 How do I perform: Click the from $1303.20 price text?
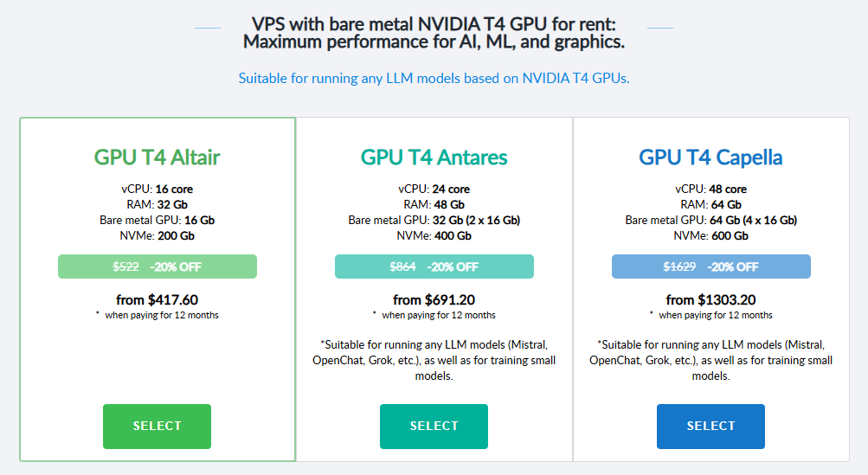pyautogui.click(x=710, y=300)
